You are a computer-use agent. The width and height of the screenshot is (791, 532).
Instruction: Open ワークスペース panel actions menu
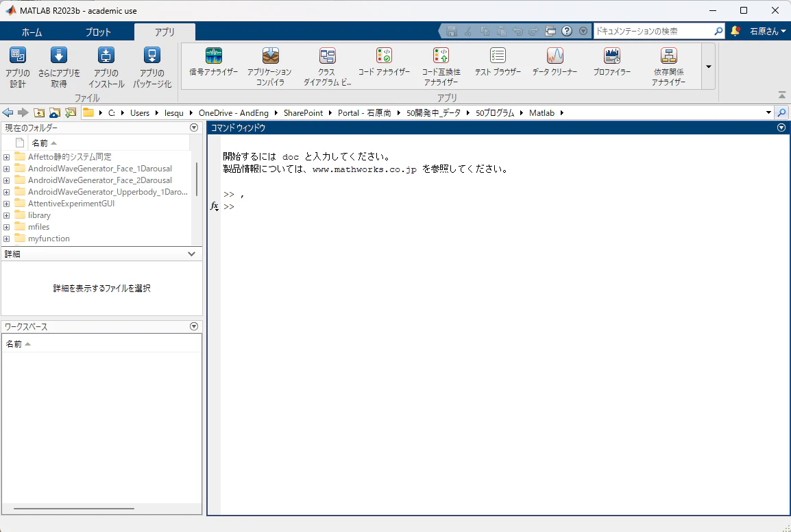click(x=194, y=326)
